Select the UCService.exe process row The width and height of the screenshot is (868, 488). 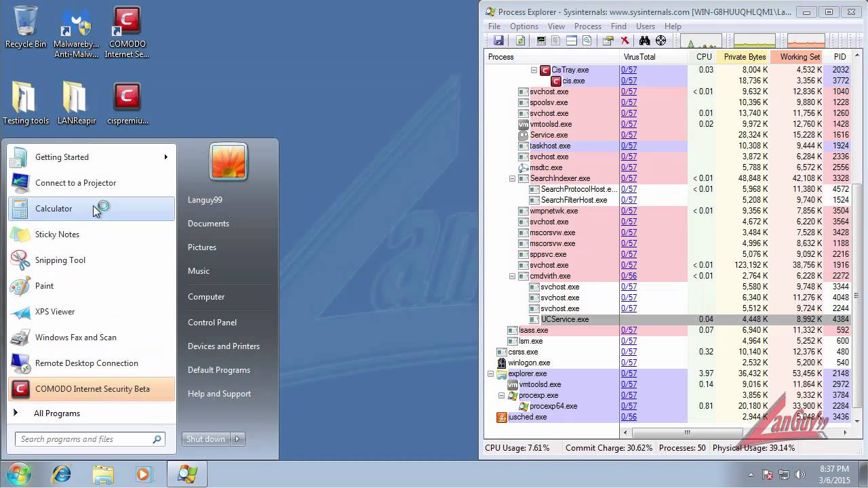668,319
